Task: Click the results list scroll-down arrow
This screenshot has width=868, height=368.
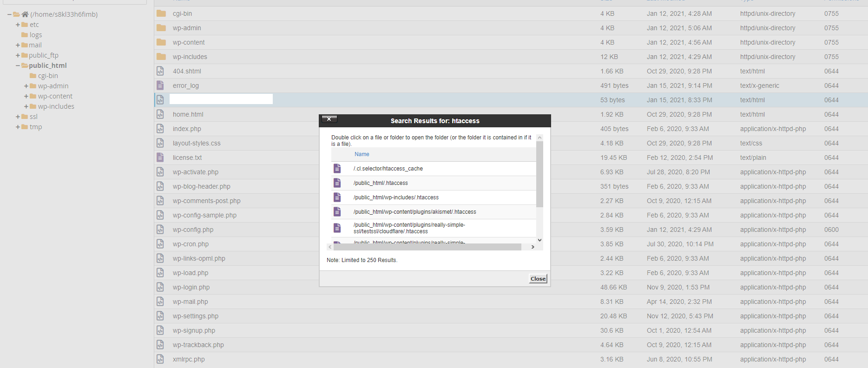Action: [x=539, y=240]
